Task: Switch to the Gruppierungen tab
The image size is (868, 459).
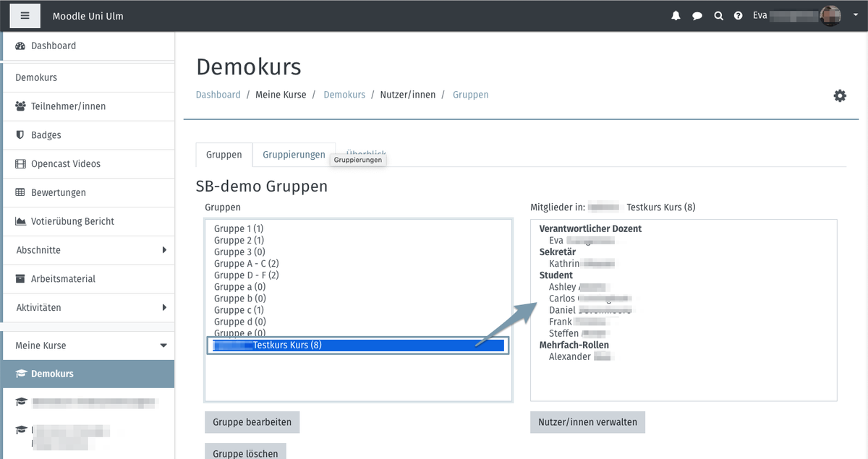Action: (x=294, y=155)
